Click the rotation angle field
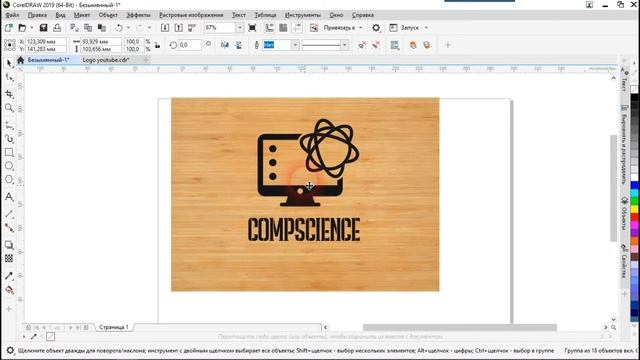Viewport: 640px width, 360px height. 190,45
